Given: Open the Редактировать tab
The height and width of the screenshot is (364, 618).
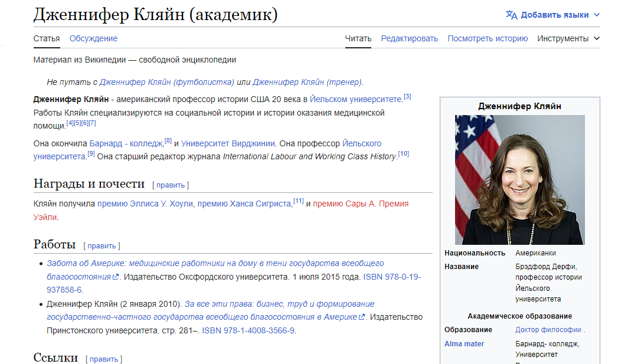Looking at the screenshot, I should [x=409, y=38].
